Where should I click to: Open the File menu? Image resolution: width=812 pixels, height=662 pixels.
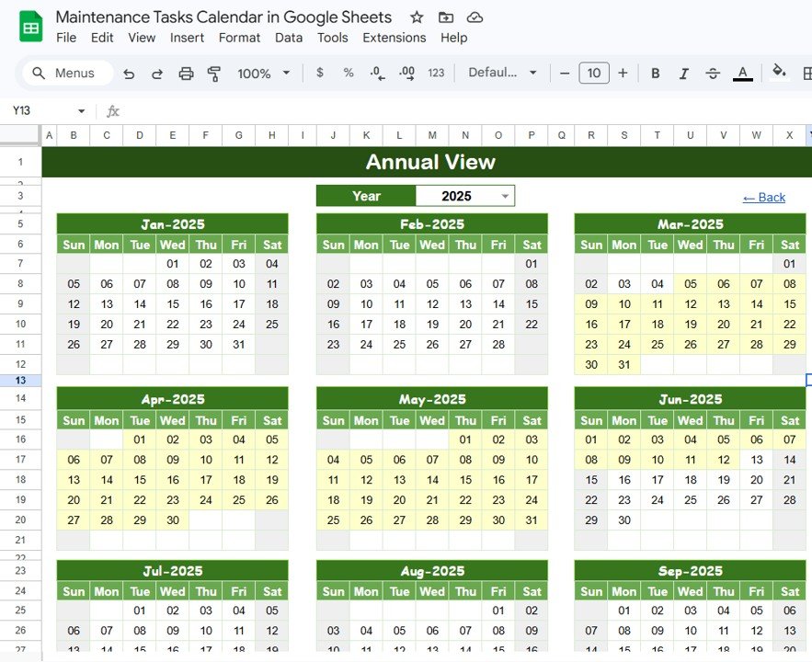click(66, 38)
